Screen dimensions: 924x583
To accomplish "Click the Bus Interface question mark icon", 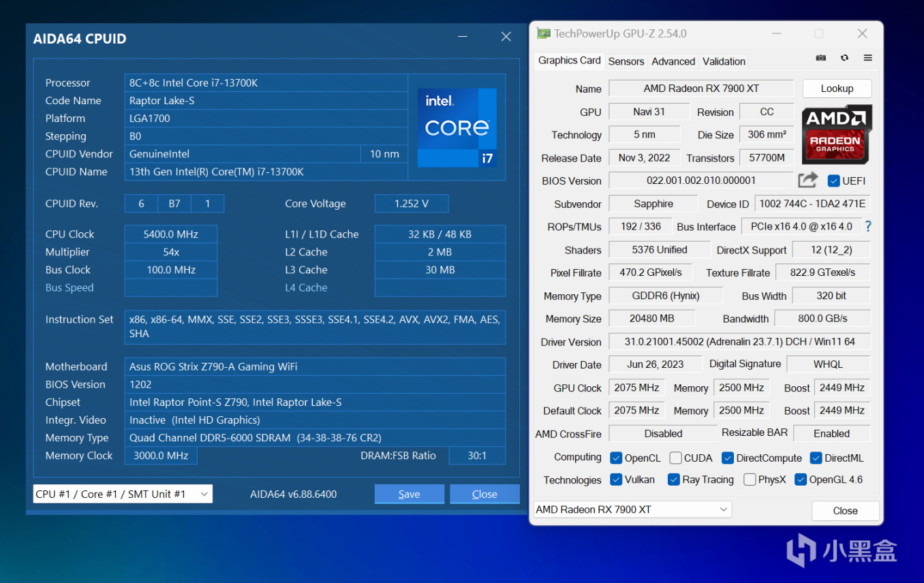I will coord(868,227).
